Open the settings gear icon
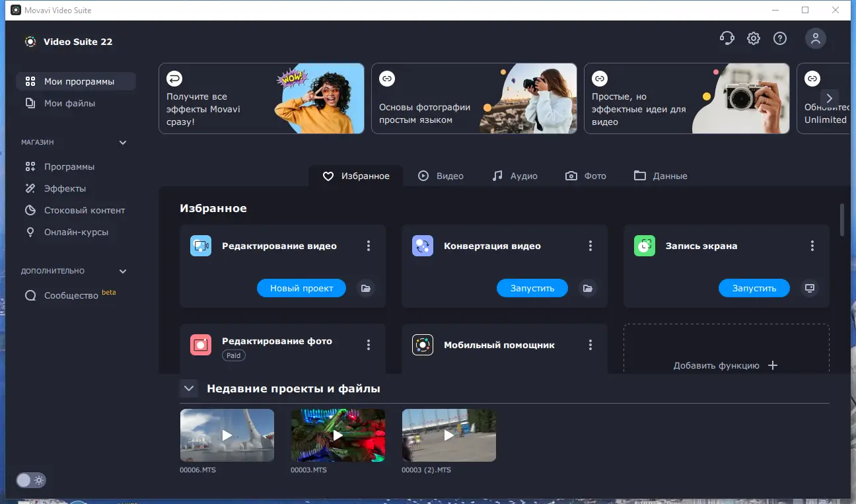The width and height of the screenshot is (856, 504). [753, 38]
